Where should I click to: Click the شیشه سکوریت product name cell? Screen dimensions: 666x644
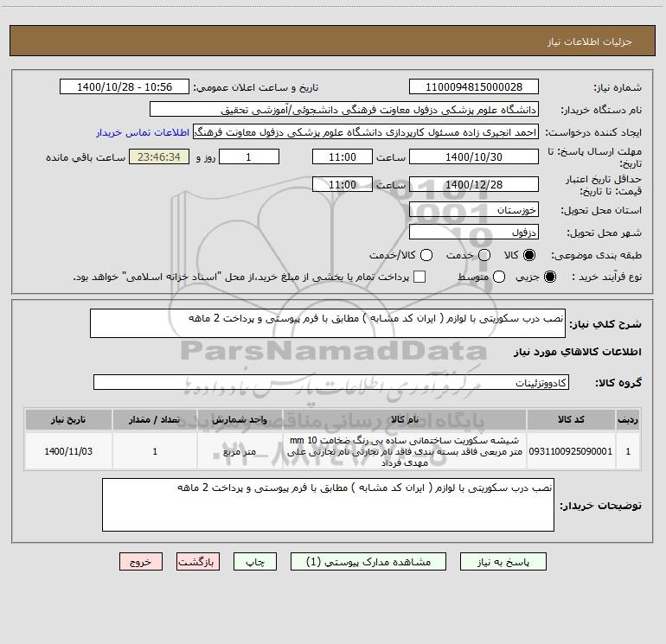coord(405,451)
